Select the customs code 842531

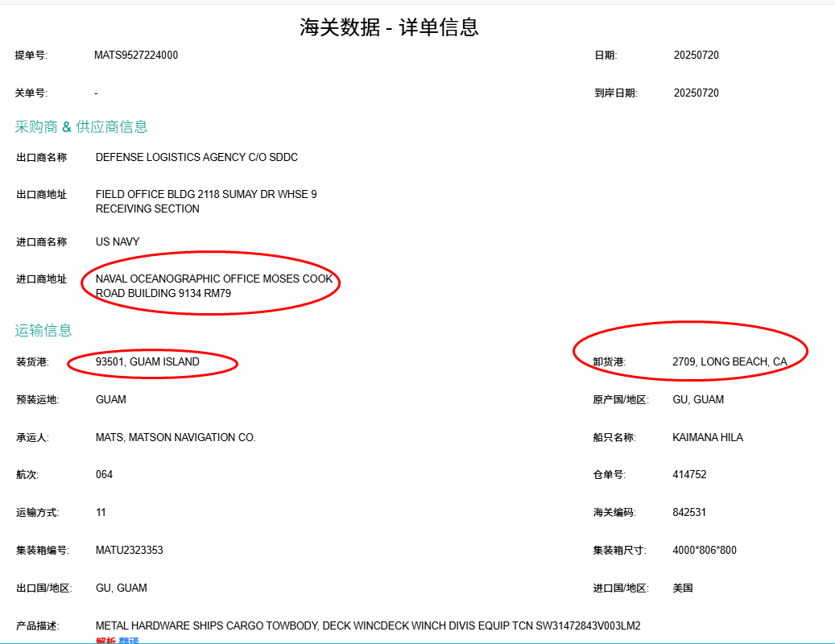pos(691,512)
